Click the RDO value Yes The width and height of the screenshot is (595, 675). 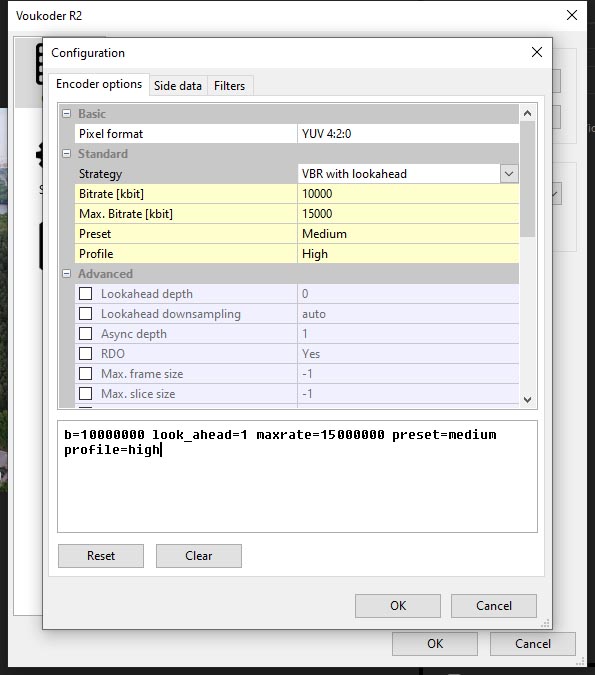click(x=408, y=354)
